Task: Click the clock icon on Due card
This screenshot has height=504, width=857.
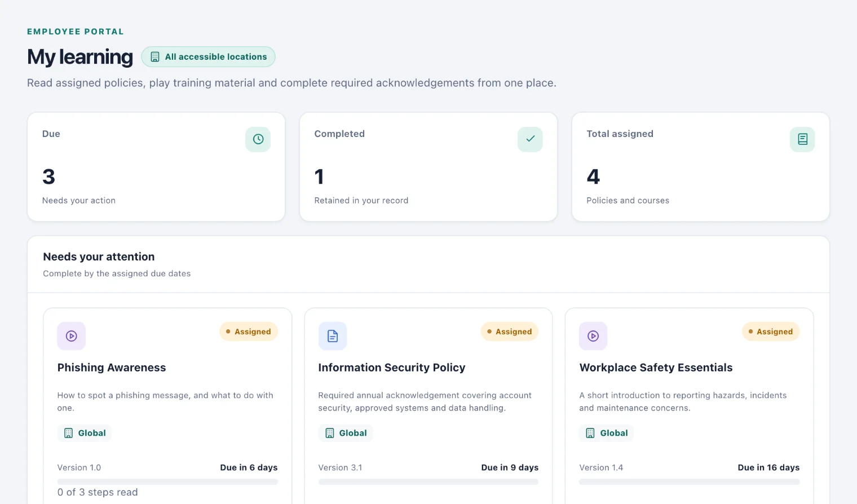Action: click(258, 139)
